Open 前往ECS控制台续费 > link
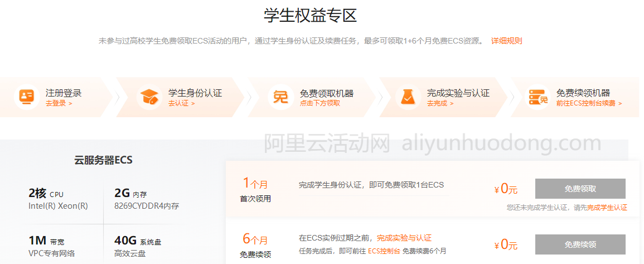 point(589,103)
